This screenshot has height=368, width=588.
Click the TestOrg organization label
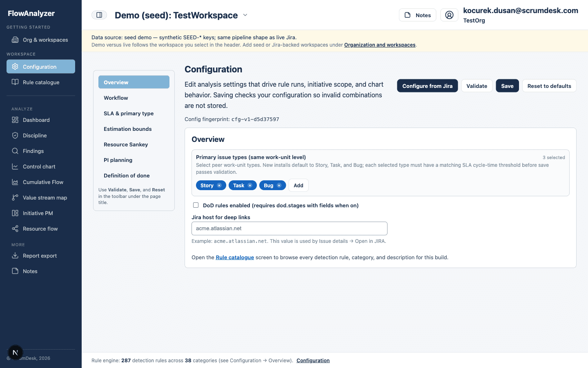point(474,20)
